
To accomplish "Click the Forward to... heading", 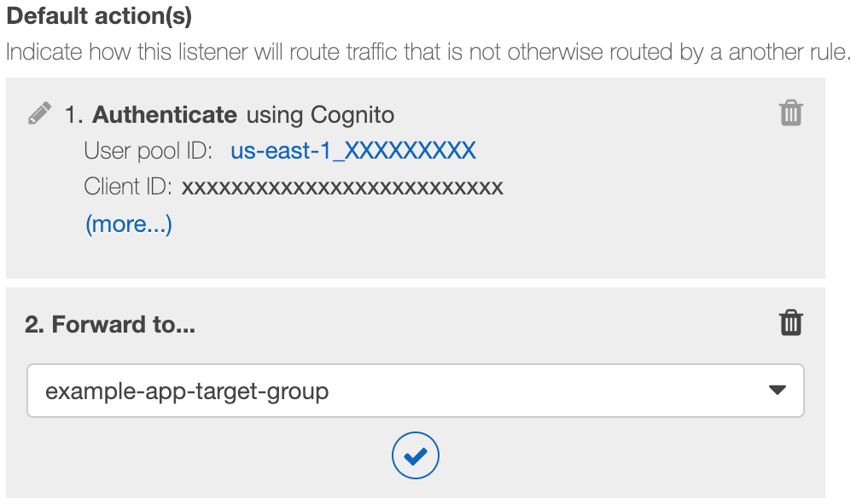I will point(110,324).
